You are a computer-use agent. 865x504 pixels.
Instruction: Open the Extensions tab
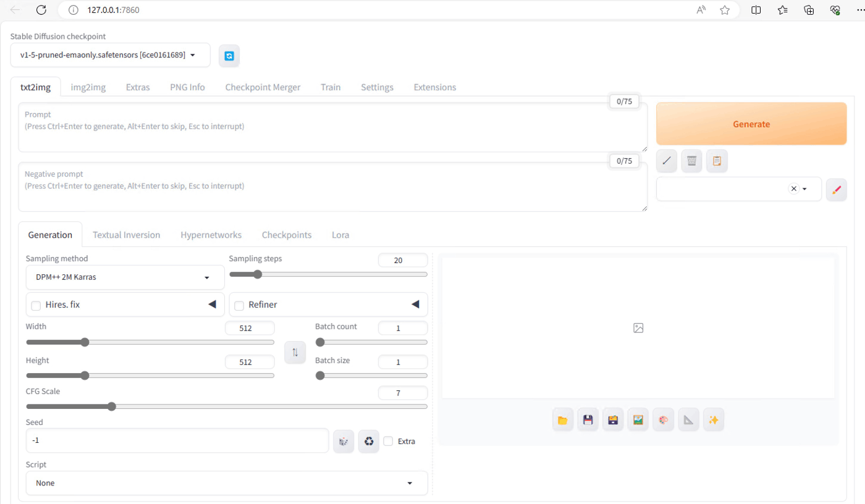click(x=435, y=87)
